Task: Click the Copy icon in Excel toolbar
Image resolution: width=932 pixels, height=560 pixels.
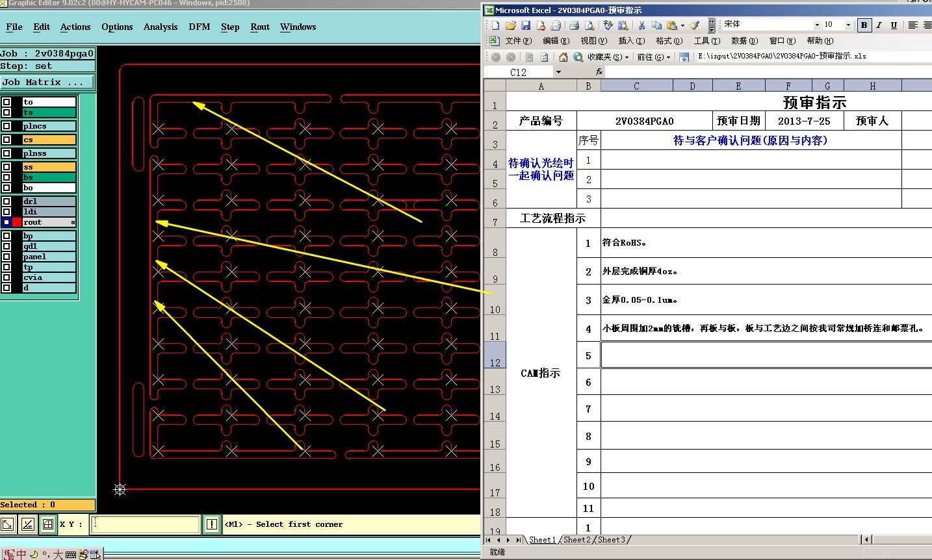Action: coord(656,25)
